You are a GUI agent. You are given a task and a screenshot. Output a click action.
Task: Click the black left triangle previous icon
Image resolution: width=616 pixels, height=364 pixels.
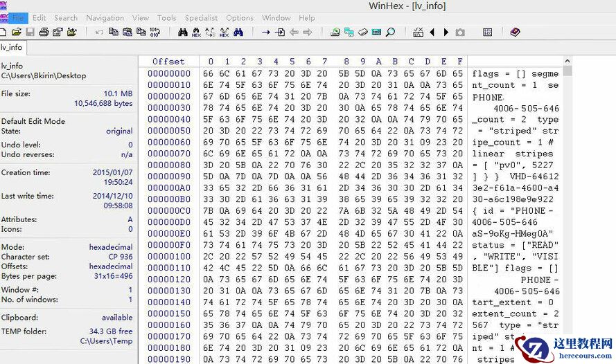[432, 32]
